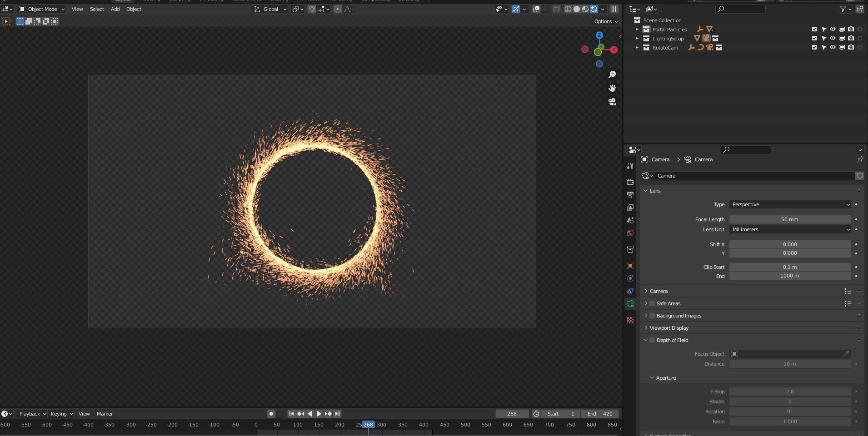Image resolution: width=868 pixels, height=436 pixels.
Task: Open the Object menu
Action: point(133,9)
